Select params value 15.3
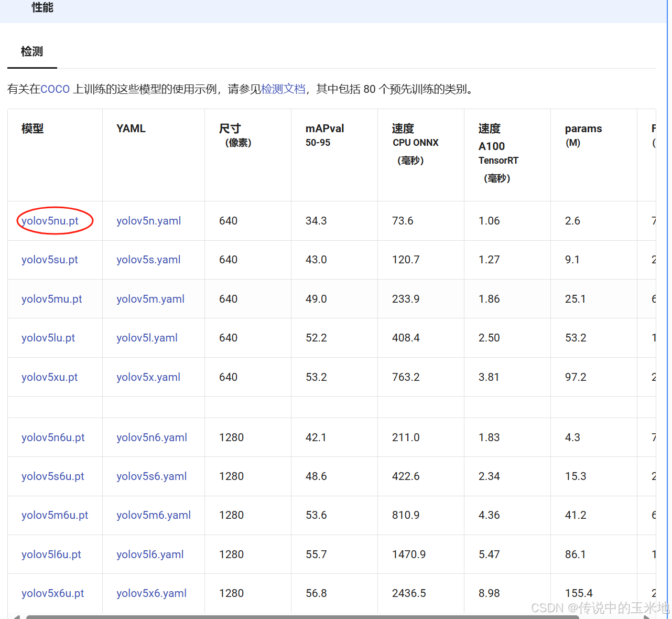 click(576, 476)
